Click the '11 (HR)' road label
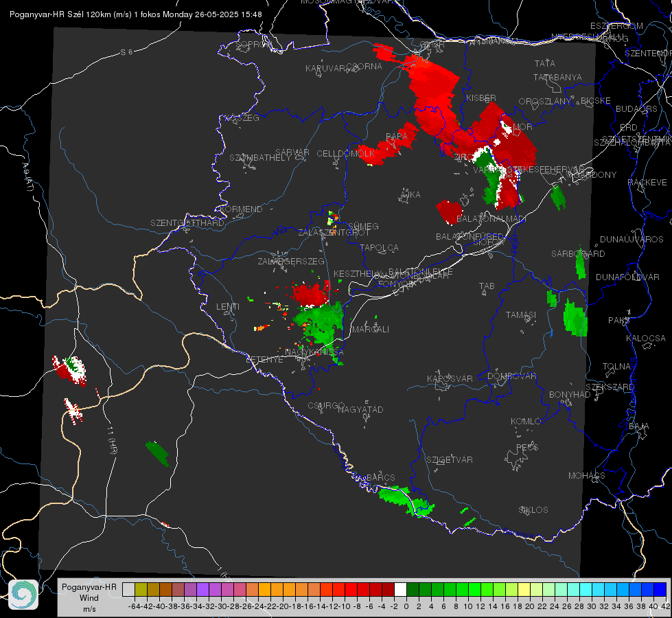The image size is (672, 618). 111,439
